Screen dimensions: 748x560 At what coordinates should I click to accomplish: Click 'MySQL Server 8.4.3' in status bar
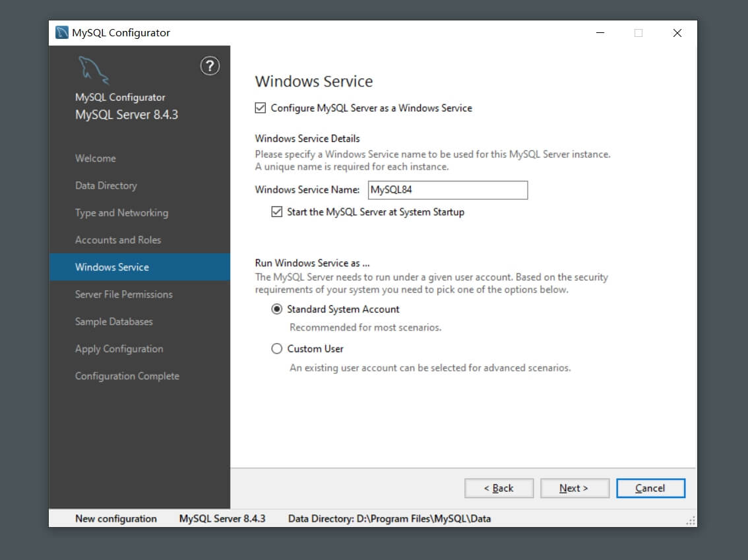[222, 518]
